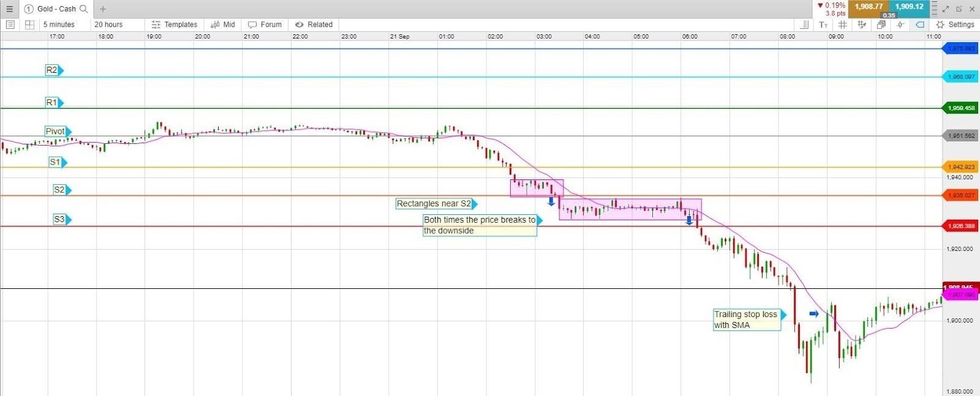The width and height of the screenshot is (980, 396).
Task: Add a new chart tab
Action: tap(103, 9)
